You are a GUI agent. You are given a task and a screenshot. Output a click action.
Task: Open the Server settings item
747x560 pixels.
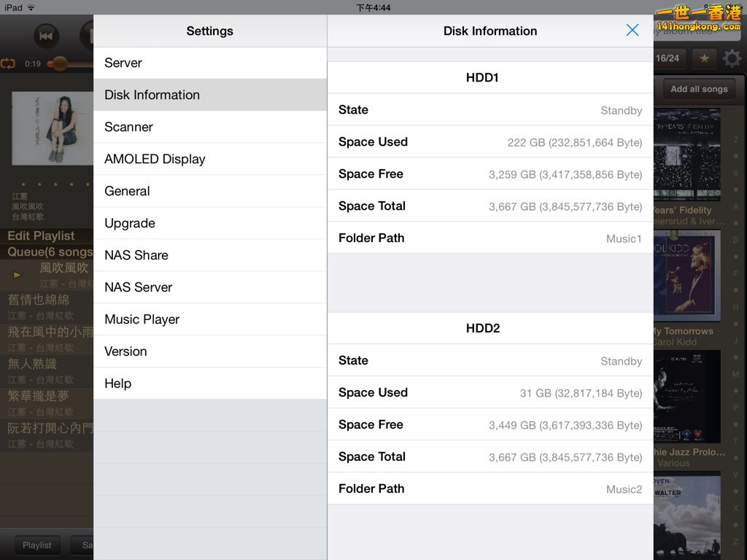[x=210, y=63]
